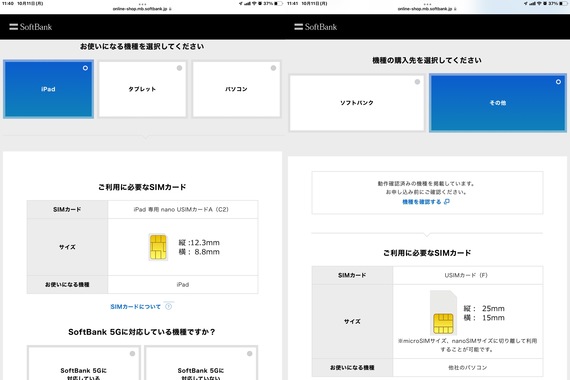The height and width of the screenshot is (380, 570).
Task: Click the '動作確認済みの機種を掲載しています。' notice text
Action: click(x=426, y=184)
